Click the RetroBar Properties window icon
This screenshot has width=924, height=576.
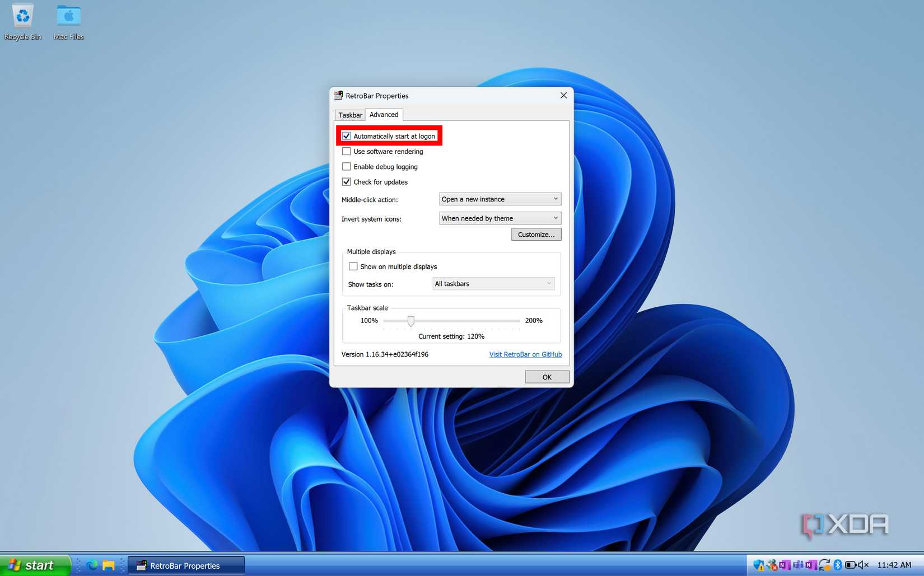coord(338,95)
